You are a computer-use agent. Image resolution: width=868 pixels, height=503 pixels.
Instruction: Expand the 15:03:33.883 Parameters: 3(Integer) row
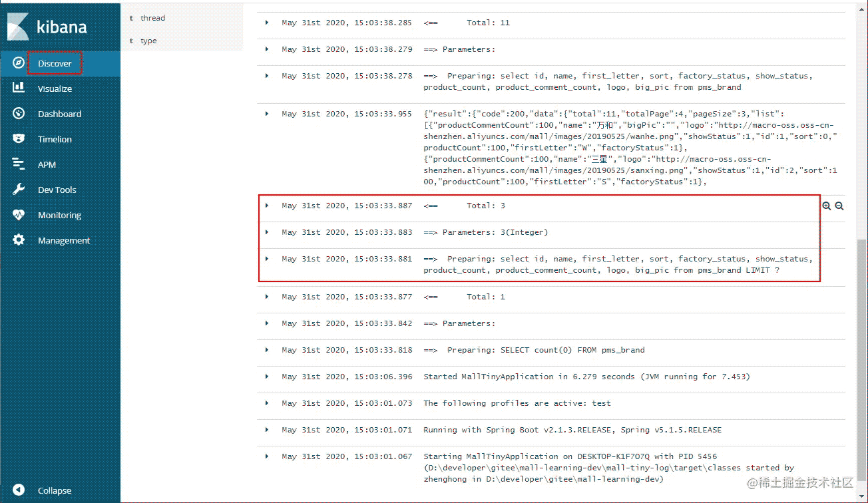pos(267,232)
